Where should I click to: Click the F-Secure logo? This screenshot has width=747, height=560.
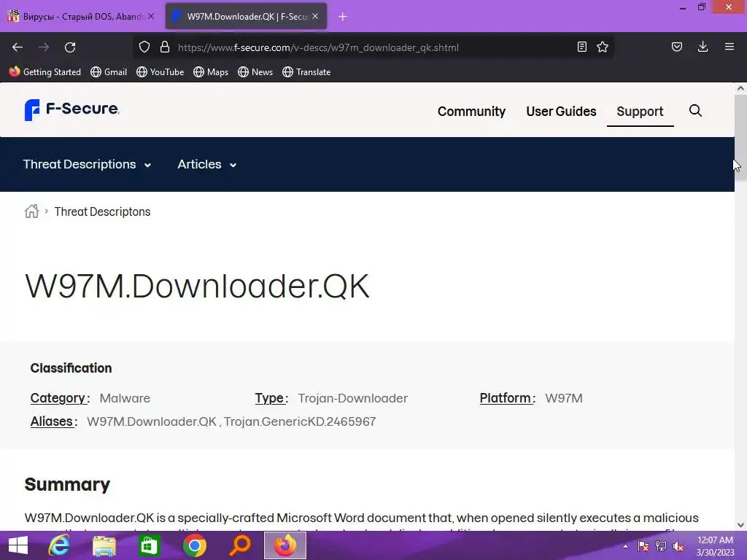click(x=71, y=109)
